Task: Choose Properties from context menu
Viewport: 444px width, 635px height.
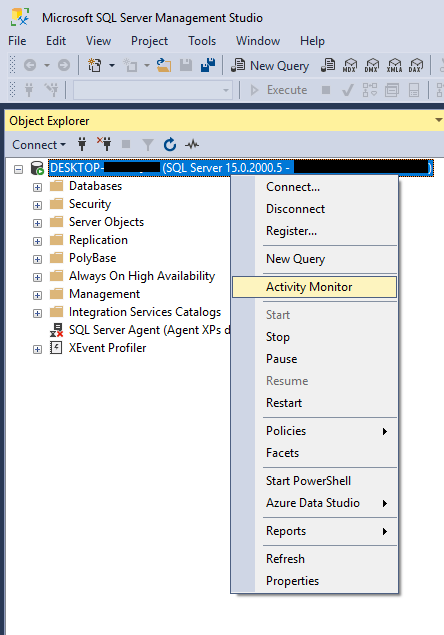Action: [x=314, y=581]
